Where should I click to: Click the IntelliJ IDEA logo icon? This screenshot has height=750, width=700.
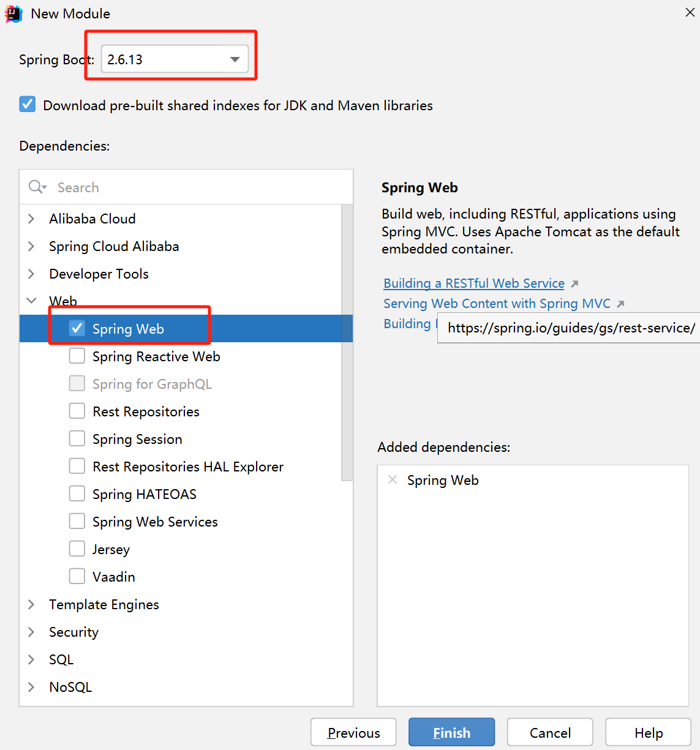[x=13, y=13]
